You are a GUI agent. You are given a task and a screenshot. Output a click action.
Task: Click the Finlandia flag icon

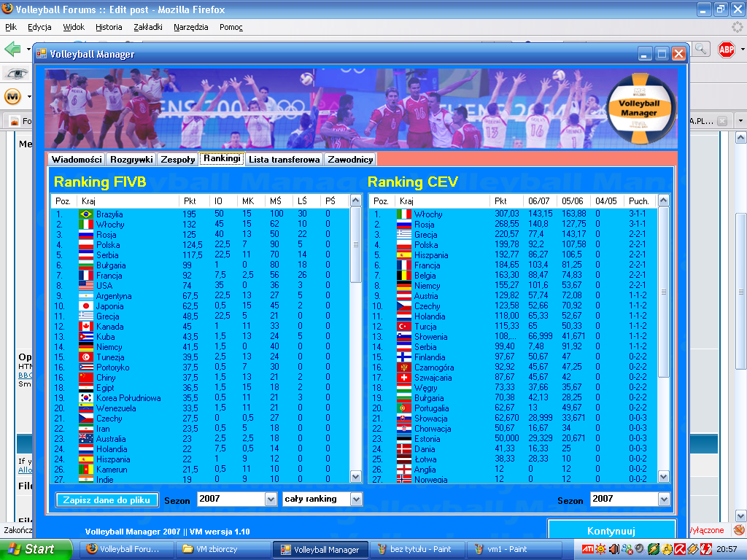tap(404, 357)
